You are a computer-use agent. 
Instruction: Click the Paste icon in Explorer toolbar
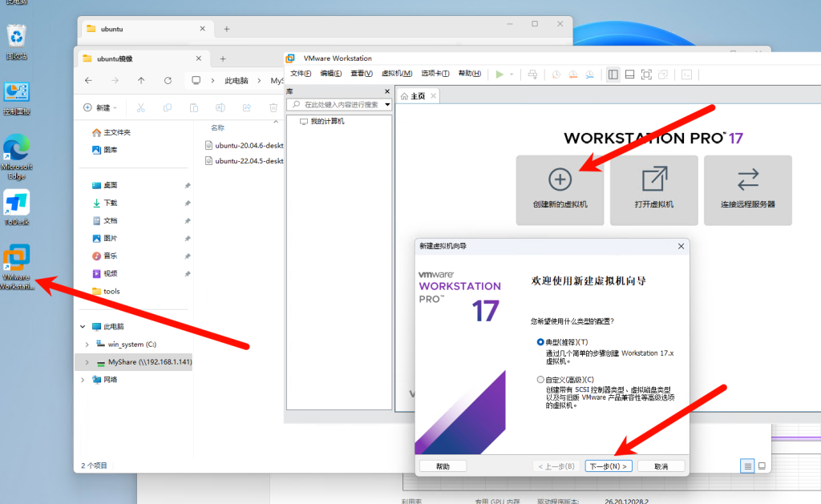click(x=194, y=108)
